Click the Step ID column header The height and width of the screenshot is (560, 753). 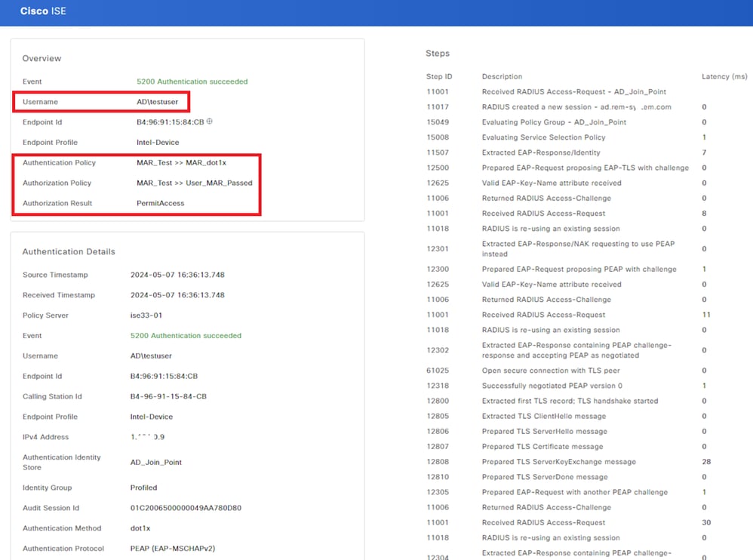pyautogui.click(x=439, y=76)
